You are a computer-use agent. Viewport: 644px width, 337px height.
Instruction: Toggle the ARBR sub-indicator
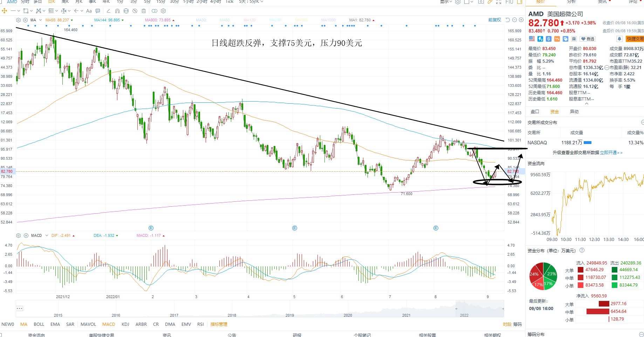coord(141,324)
